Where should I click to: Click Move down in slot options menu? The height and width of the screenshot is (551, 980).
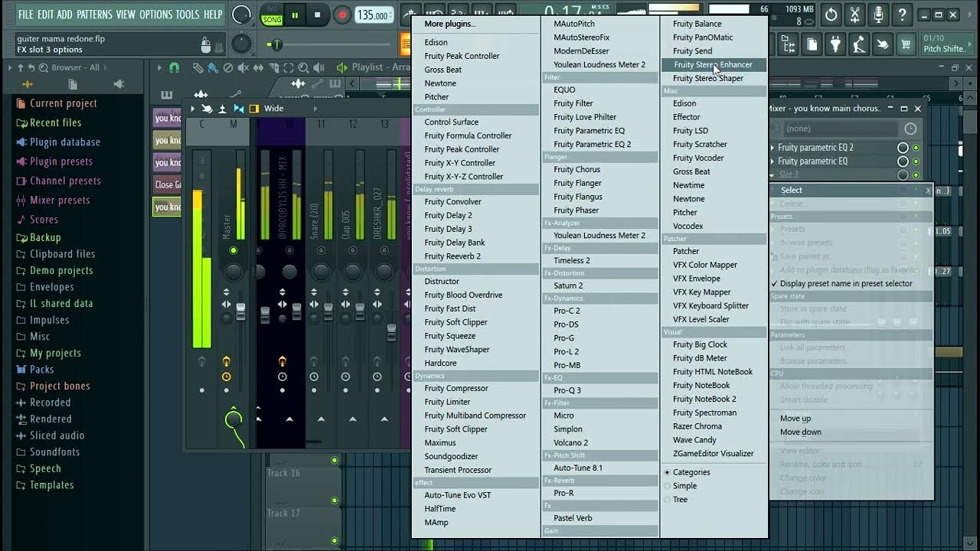800,432
